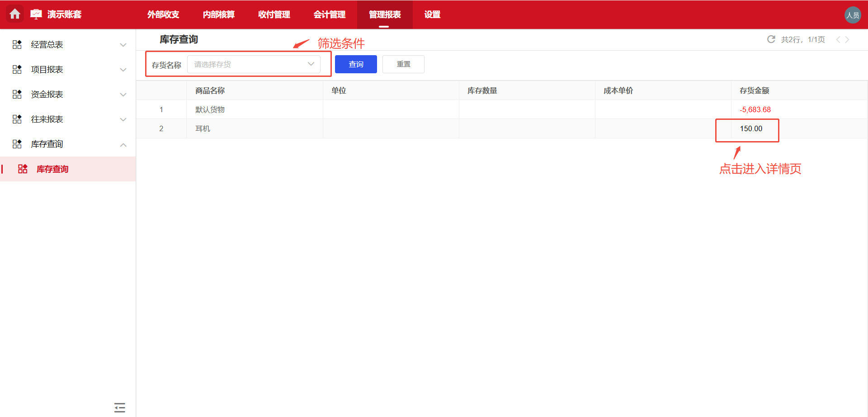Open the 设置 menu
The image size is (868, 417).
(x=432, y=14)
